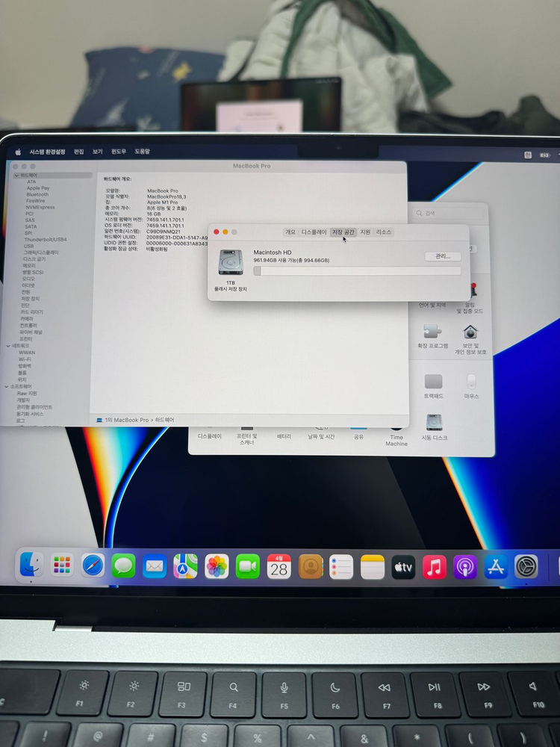Open the 윈도우 menu
Viewport: 560px width, 747px height.
click(x=119, y=152)
